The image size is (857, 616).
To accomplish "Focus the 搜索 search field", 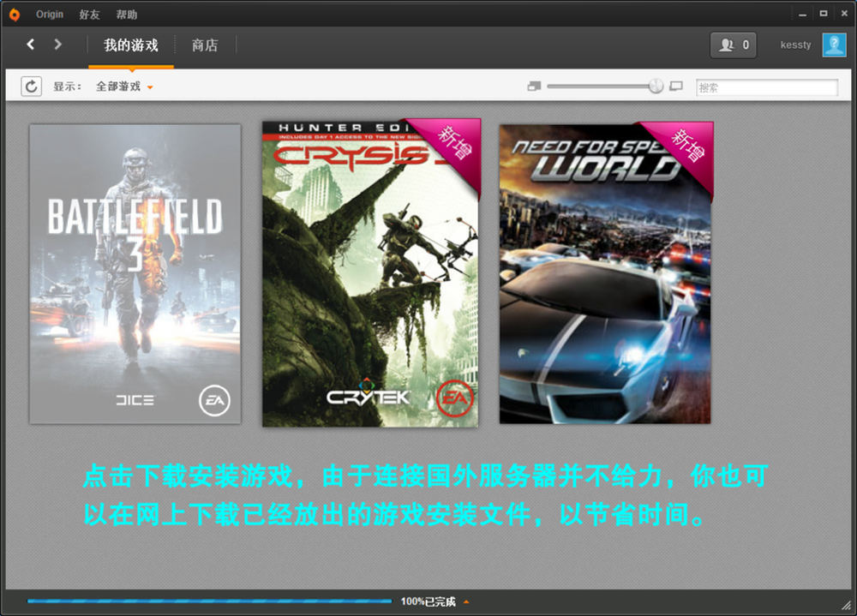I will coord(767,87).
